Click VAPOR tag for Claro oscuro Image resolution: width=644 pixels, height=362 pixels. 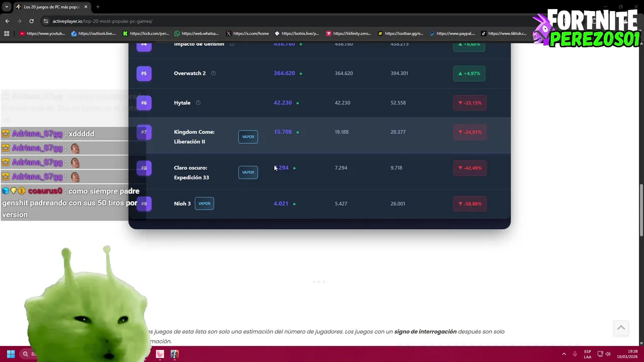point(248,172)
